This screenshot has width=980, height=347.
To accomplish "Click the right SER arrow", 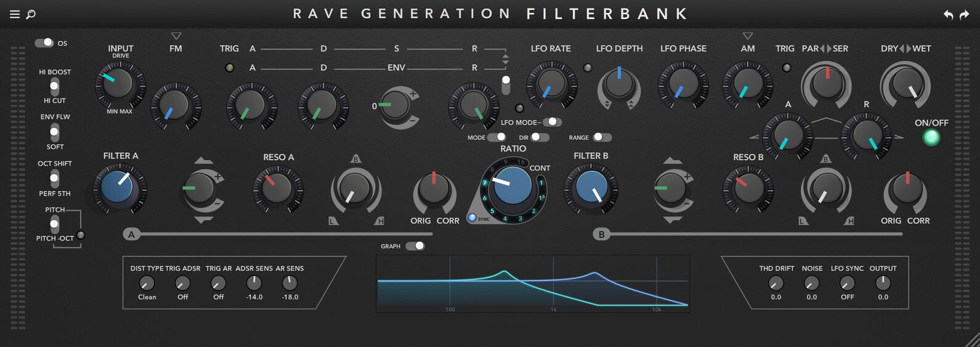I will coord(829,49).
